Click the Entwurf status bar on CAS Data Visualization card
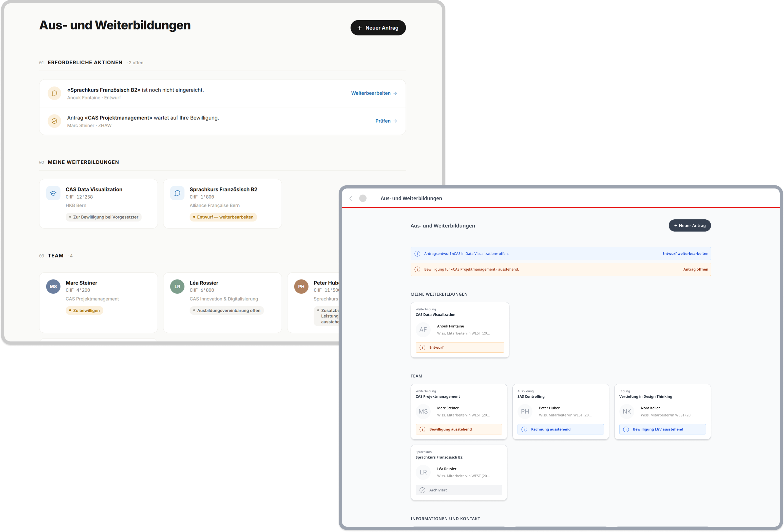 coord(460,348)
